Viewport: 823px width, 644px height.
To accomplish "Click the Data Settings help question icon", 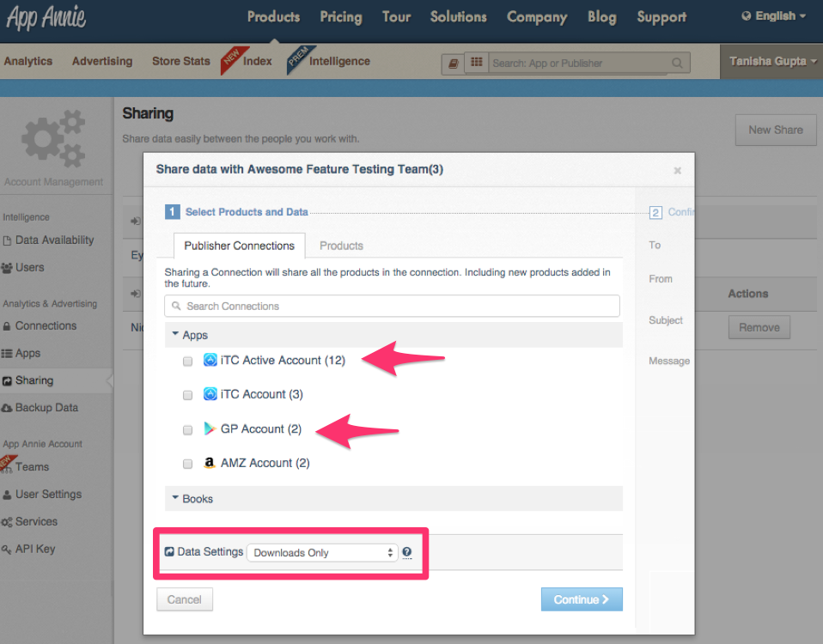I will [x=407, y=552].
